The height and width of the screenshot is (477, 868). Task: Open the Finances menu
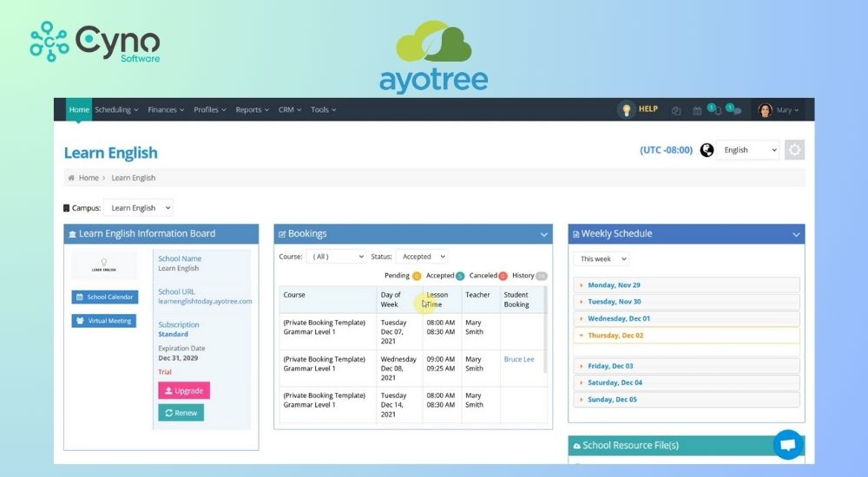click(x=166, y=109)
